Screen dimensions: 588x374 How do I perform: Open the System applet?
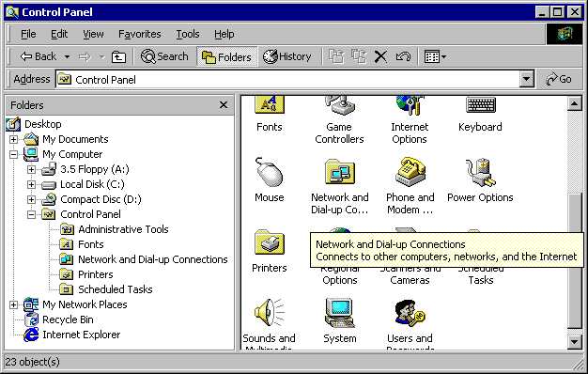click(339, 313)
